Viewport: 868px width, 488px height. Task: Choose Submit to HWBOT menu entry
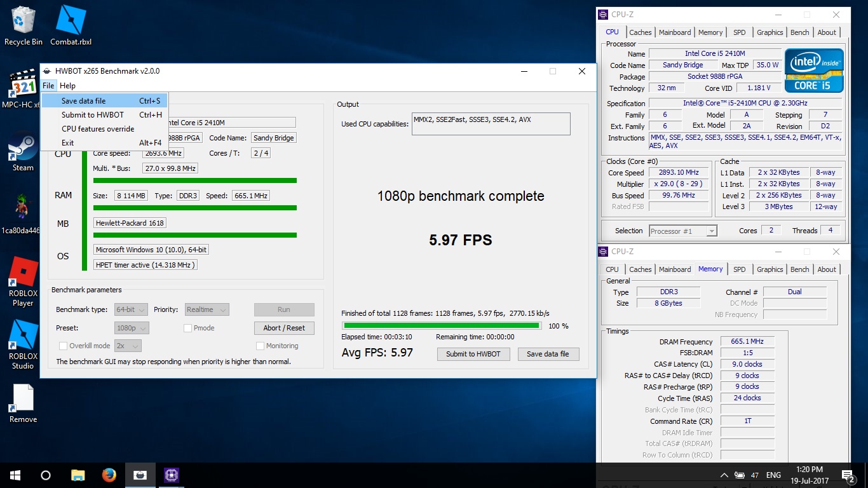pyautogui.click(x=104, y=114)
